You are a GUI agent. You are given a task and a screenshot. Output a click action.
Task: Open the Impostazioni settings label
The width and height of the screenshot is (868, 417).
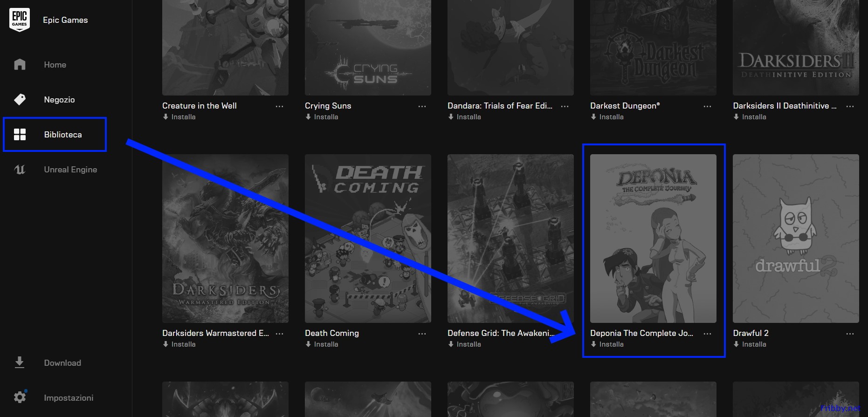(69, 398)
